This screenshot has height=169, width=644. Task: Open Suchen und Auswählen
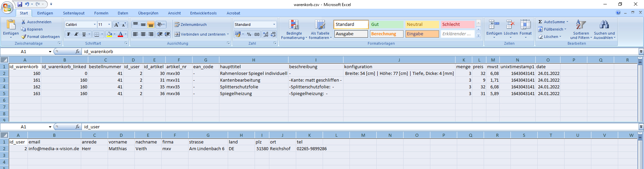coord(604,29)
